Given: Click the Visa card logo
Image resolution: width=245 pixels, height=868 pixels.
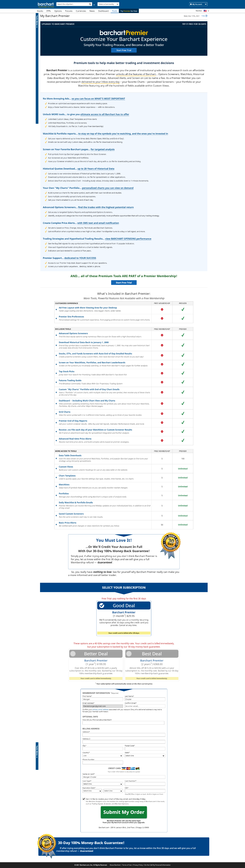Looking at the screenshot, I should coord(124,768).
